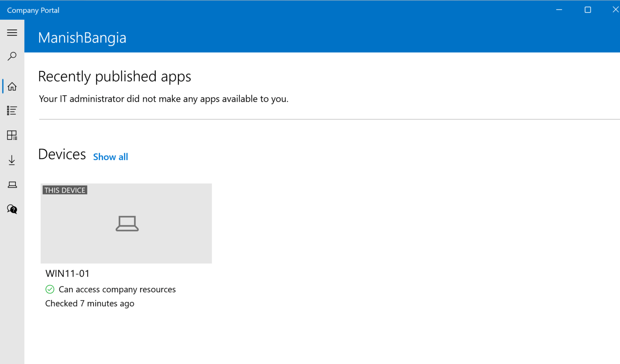Select the Devices icon in sidebar
This screenshot has height=364, width=620.
(12, 184)
